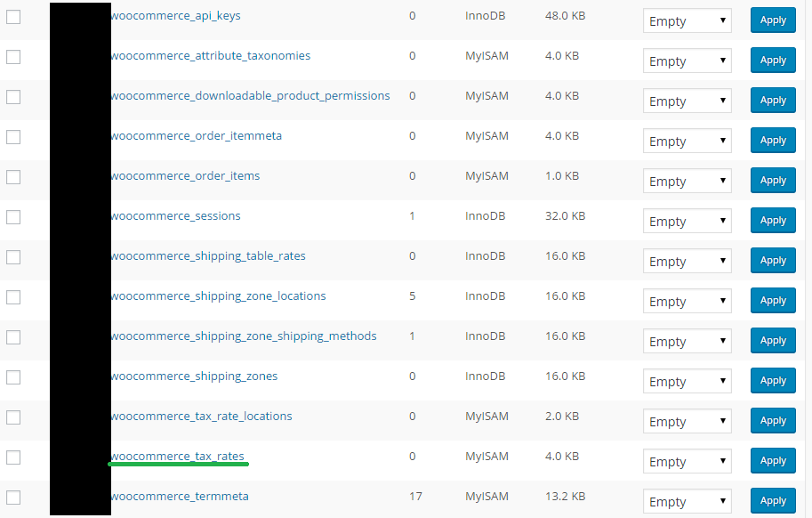The width and height of the screenshot is (812, 518).
Task: Expand action dropdown for woocommerce_downloadable_product_permissions
Action: 687,101
